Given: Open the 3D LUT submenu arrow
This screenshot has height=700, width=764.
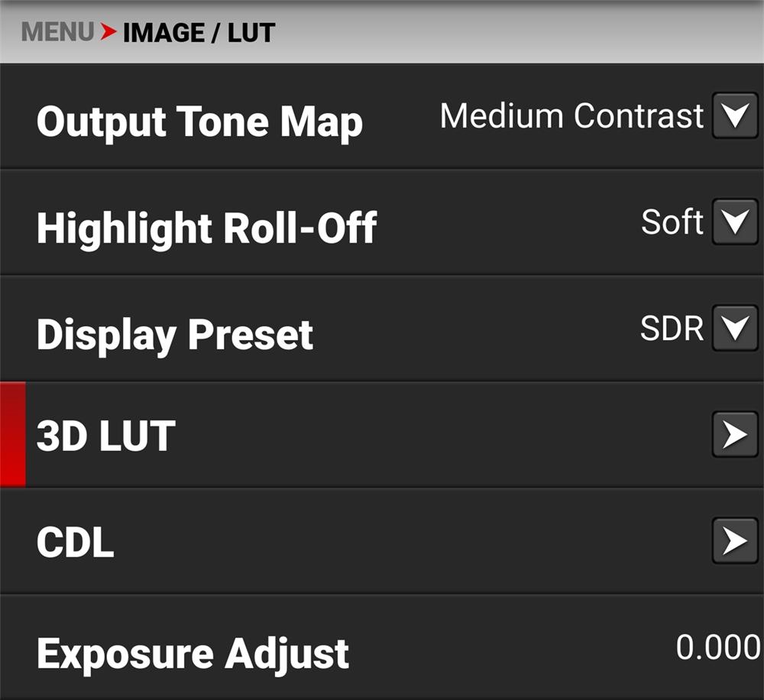Looking at the screenshot, I should click(x=734, y=435).
